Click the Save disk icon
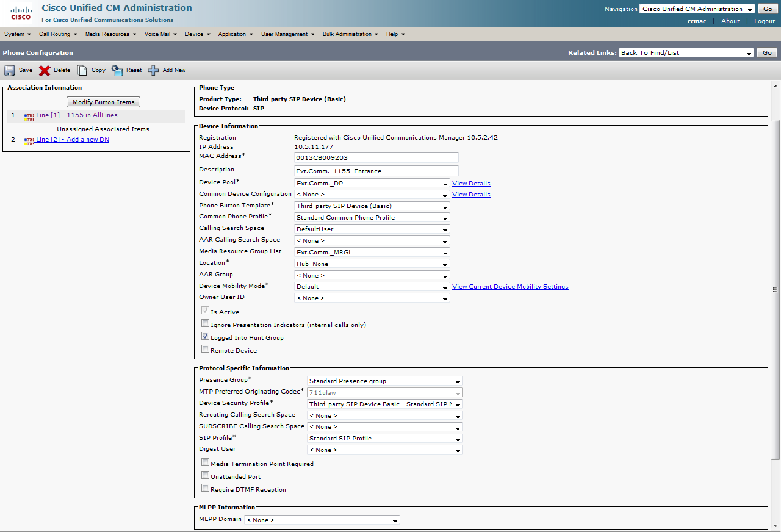The width and height of the screenshot is (781, 532). (10, 70)
